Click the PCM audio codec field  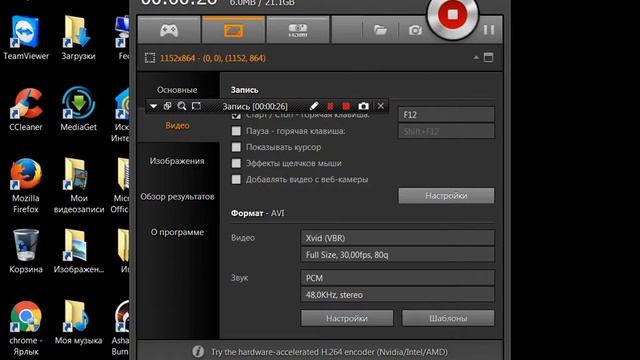[x=398, y=278]
